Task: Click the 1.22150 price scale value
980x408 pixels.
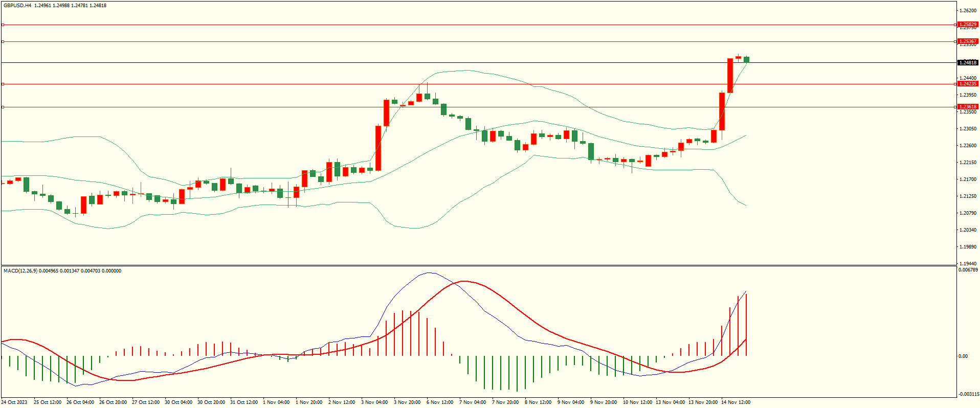Action: 968,163
